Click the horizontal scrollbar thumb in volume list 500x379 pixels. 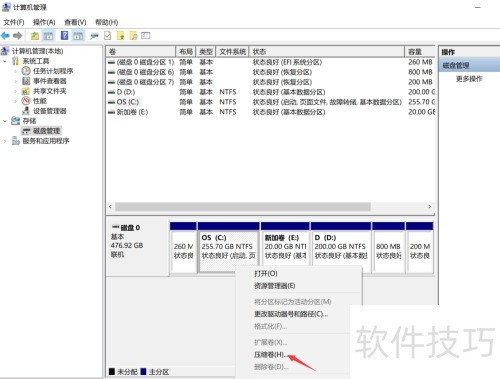(x=243, y=207)
